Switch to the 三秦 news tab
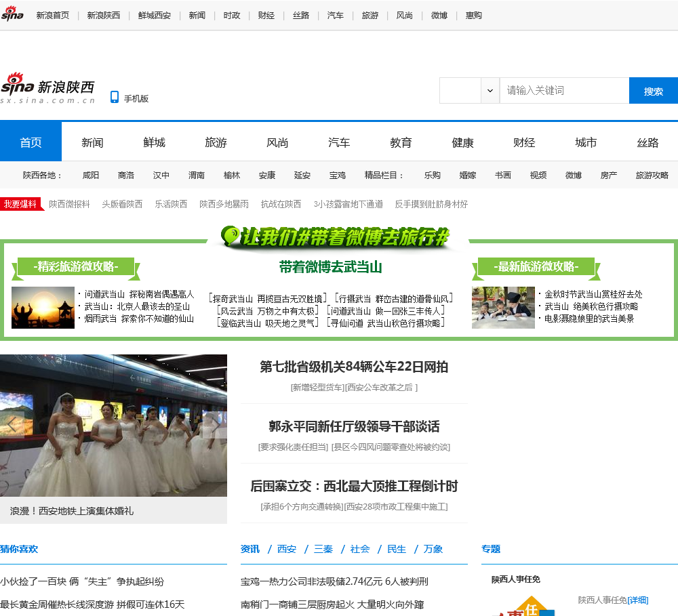 coord(323,549)
